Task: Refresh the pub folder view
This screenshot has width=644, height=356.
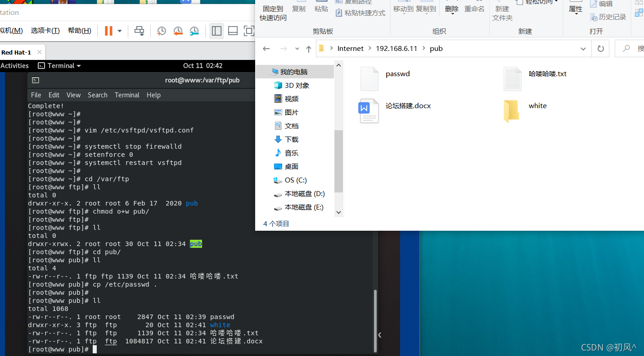Action: click(x=600, y=48)
